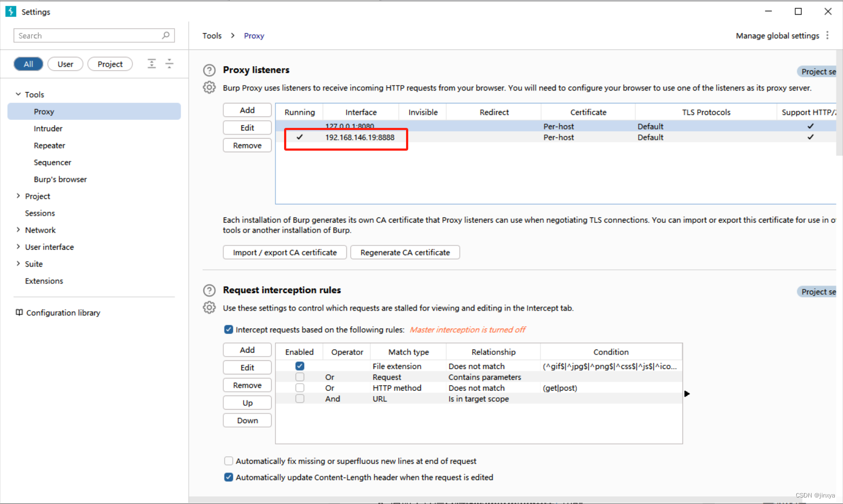Open Sequencer settings in sidebar
This screenshot has height=504, width=843.
[x=53, y=163]
